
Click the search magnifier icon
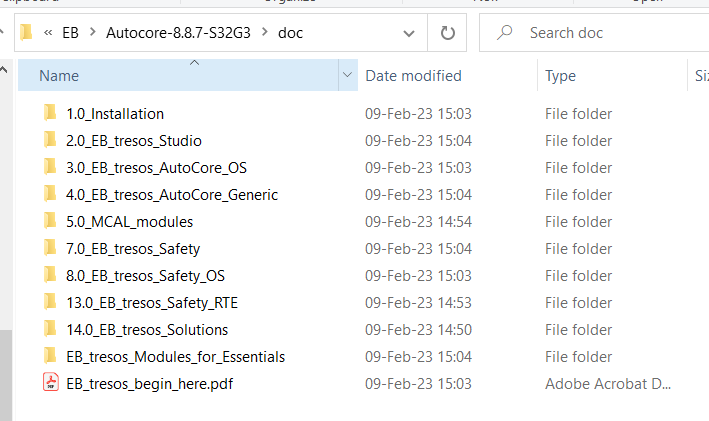pos(506,33)
